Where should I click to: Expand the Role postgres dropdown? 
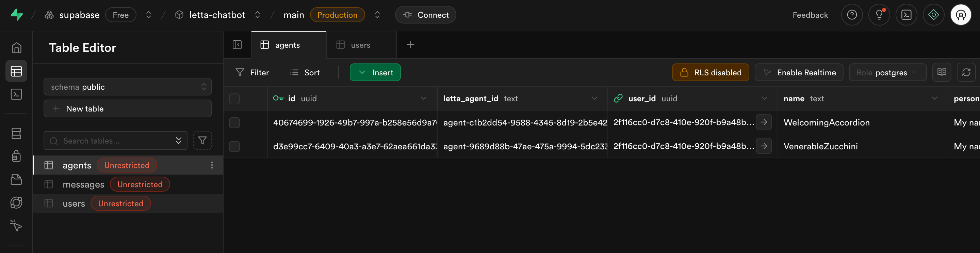click(x=887, y=72)
